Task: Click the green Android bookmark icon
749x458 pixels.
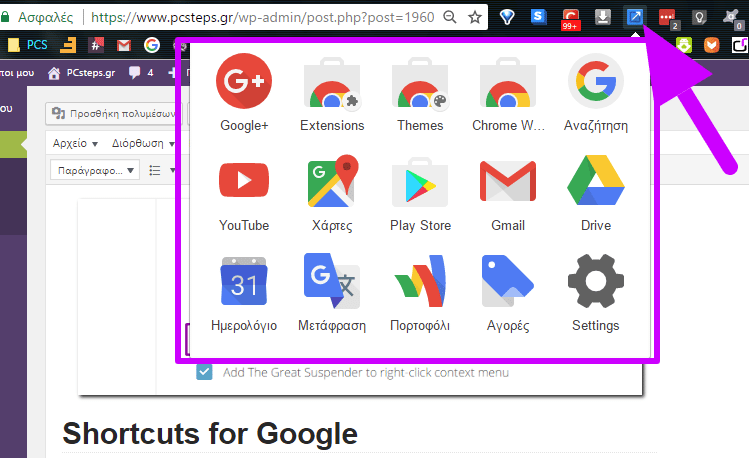Action: [684, 45]
